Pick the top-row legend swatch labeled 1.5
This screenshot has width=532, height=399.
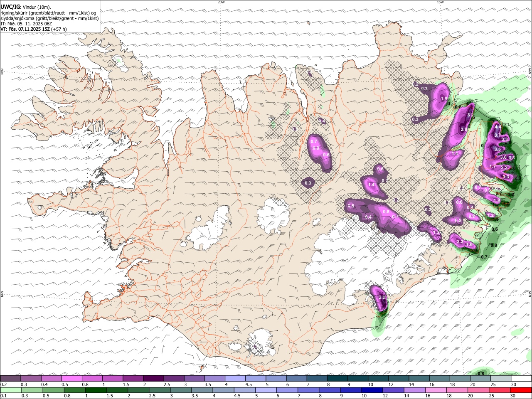pos(133,379)
